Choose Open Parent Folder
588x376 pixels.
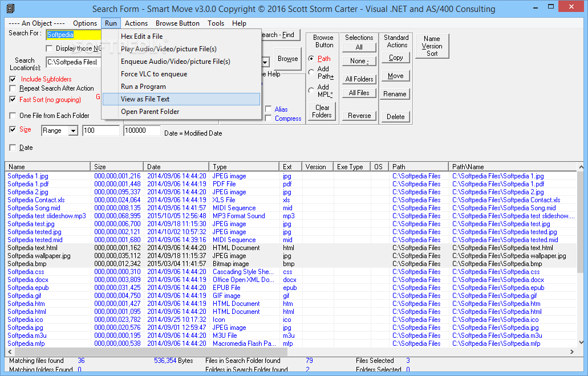(181, 112)
